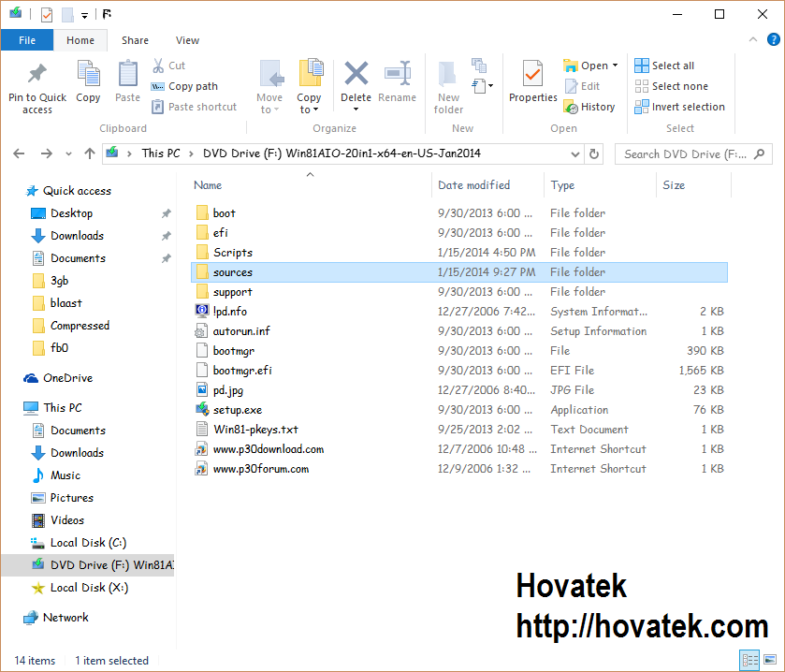The image size is (785, 672).
Task: Switch to Large icons view
Action: [x=770, y=660]
